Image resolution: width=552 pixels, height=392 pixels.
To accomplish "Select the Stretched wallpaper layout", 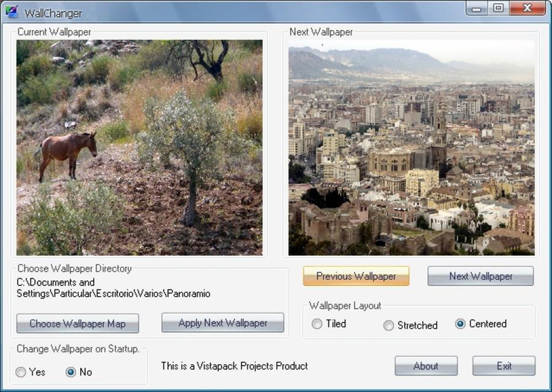I will pos(388,325).
